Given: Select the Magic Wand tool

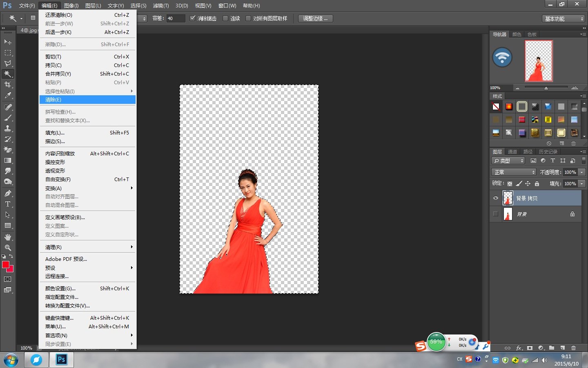Looking at the screenshot, I should (x=8, y=74).
